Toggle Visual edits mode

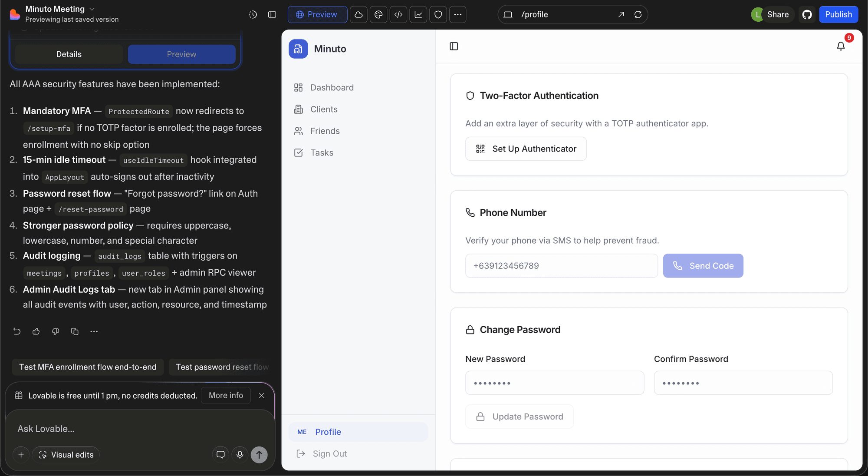(66, 455)
